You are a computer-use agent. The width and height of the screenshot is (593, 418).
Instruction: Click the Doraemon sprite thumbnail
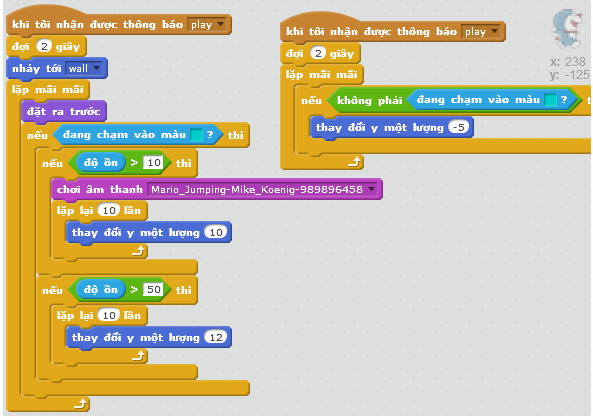pyautogui.click(x=567, y=28)
